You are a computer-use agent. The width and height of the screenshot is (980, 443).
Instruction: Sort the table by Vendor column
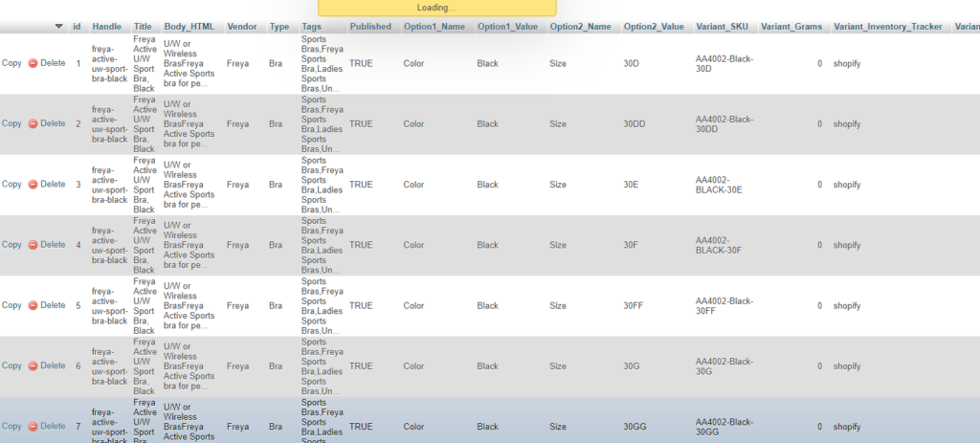click(241, 27)
